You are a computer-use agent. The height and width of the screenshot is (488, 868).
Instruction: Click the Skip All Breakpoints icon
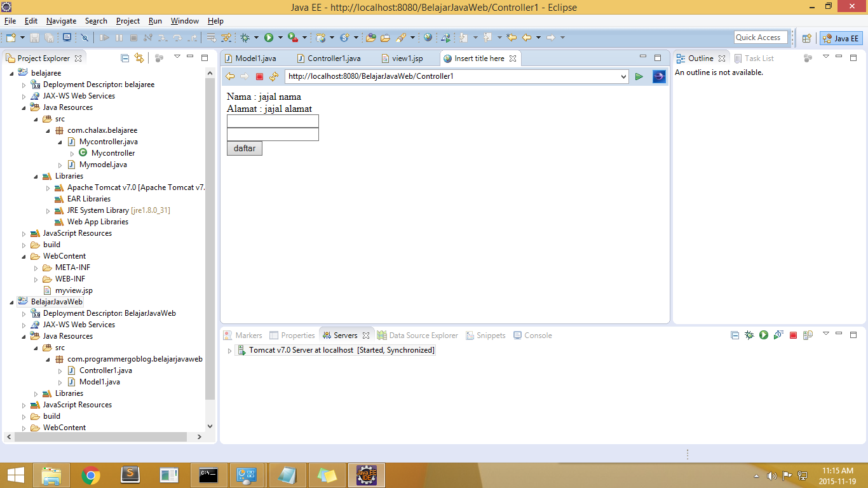click(x=85, y=38)
